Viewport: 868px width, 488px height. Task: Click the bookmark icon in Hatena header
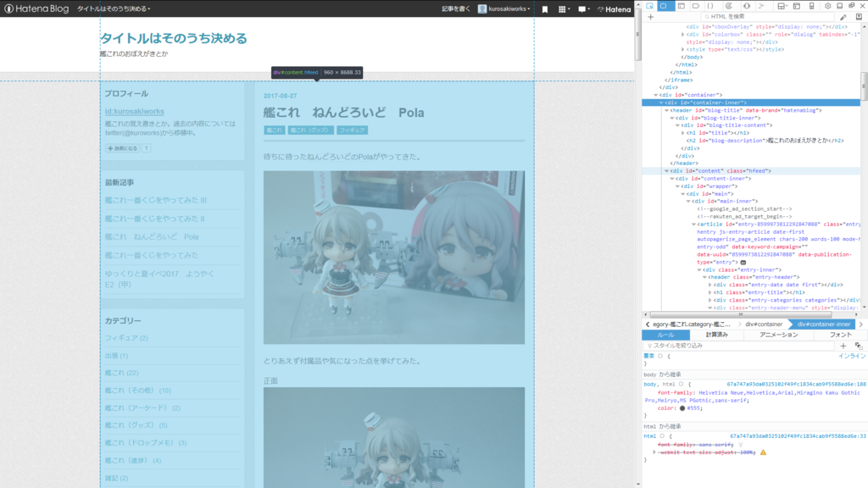(x=545, y=8)
